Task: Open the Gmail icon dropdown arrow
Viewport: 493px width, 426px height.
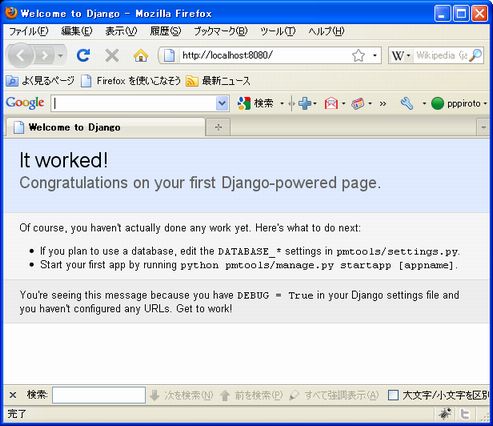Action: coord(344,104)
